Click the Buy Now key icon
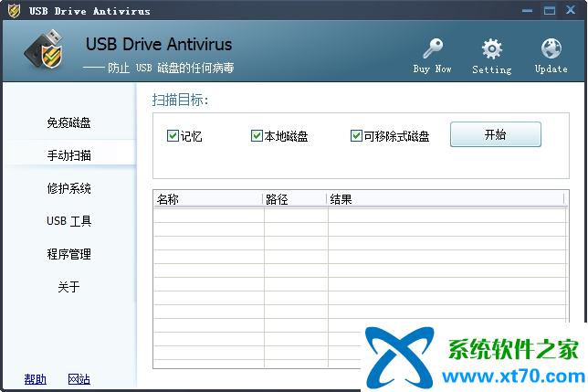588x392 pixels. click(433, 48)
